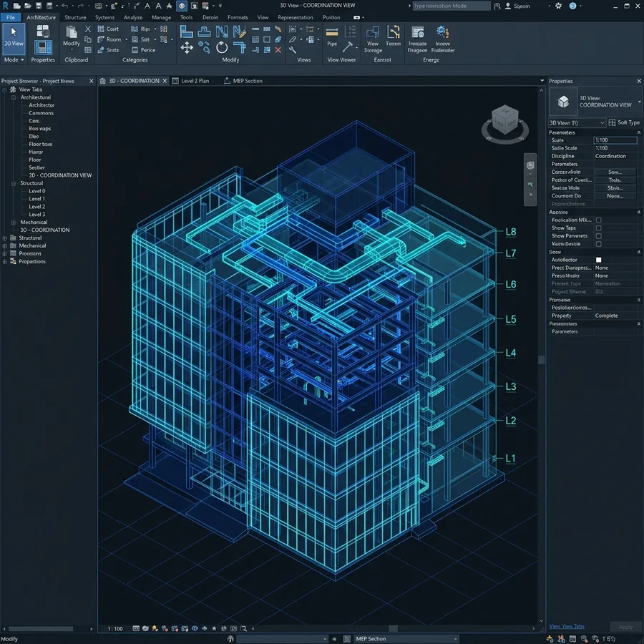Select the Level 2 tree item

pos(37,207)
